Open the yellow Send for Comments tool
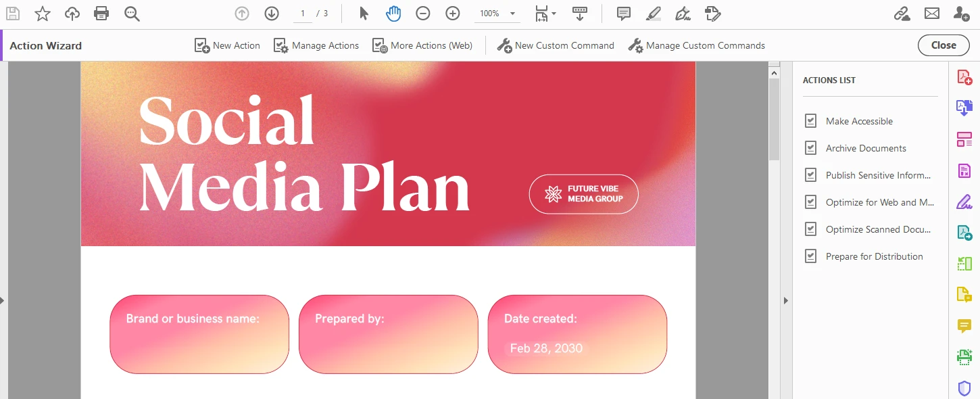 tap(964, 295)
